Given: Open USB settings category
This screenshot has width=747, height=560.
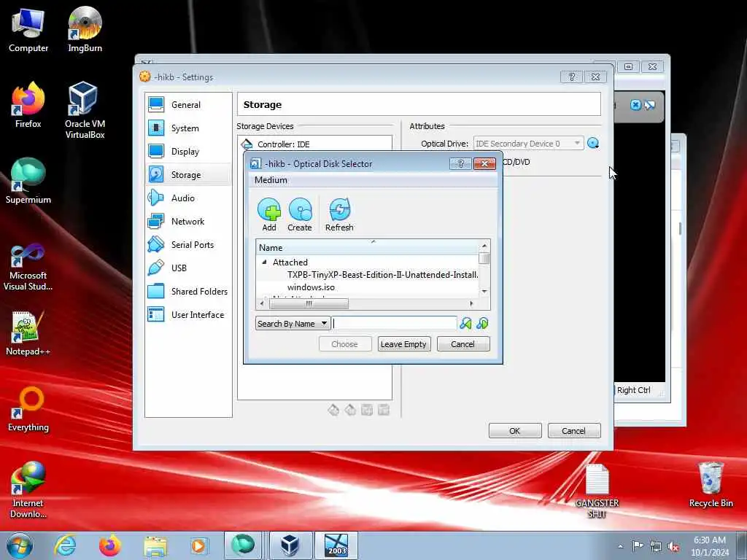Looking at the screenshot, I should point(188,268).
